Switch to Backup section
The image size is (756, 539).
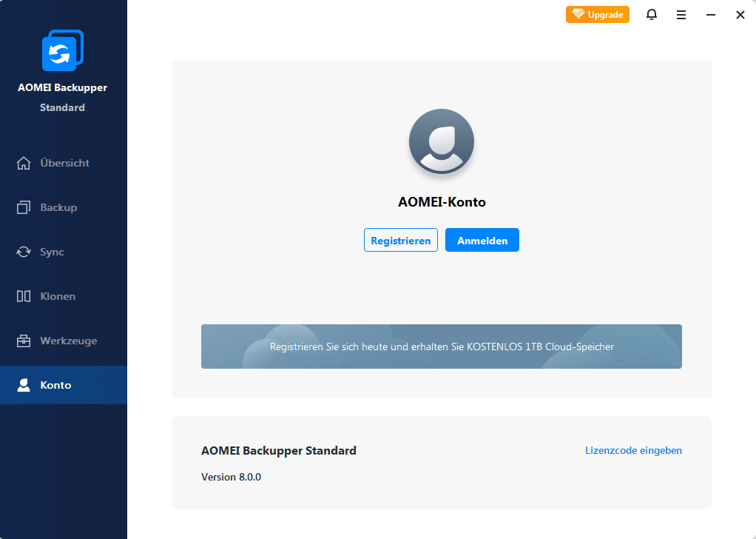click(x=64, y=207)
